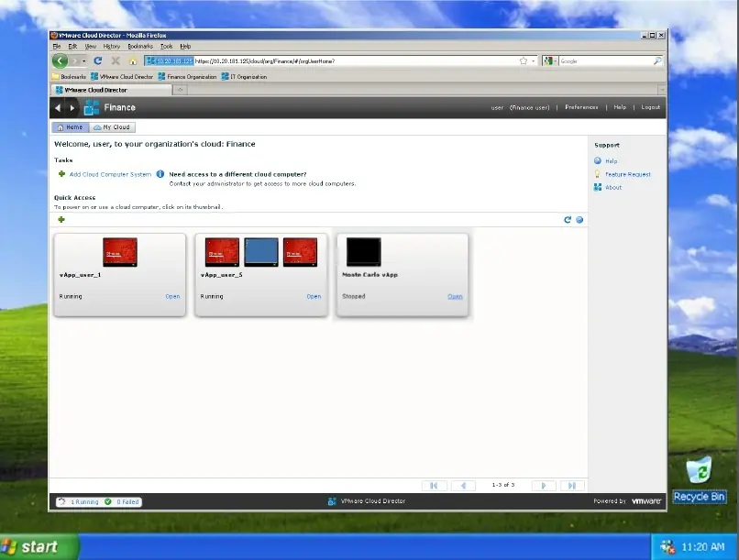Click Firefox back navigation arrow
Viewport: 739px width, 560px height.
(x=60, y=60)
